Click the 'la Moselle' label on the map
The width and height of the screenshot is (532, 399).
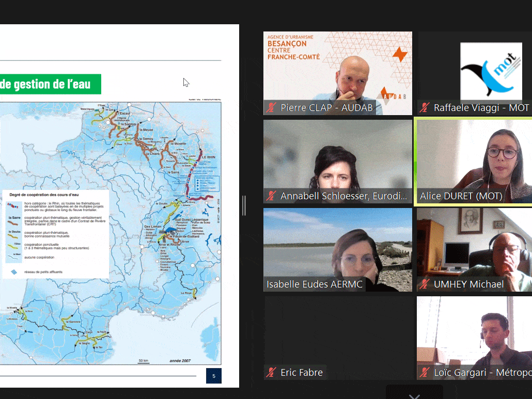pos(179,143)
